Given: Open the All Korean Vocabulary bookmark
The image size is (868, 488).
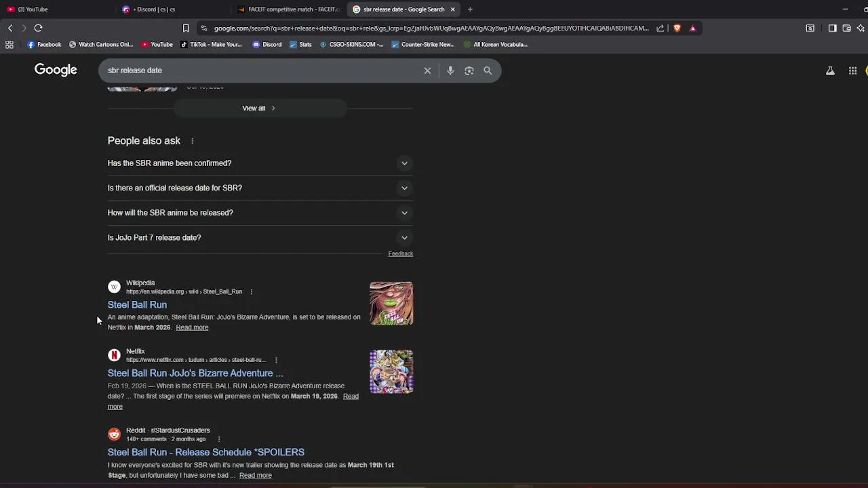Looking at the screenshot, I should click(496, 45).
